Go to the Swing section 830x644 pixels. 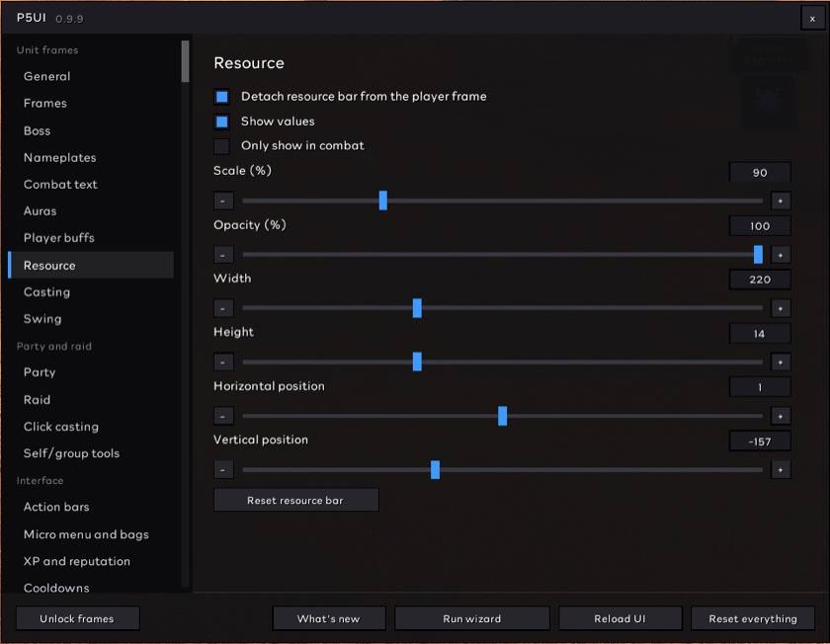point(91,319)
